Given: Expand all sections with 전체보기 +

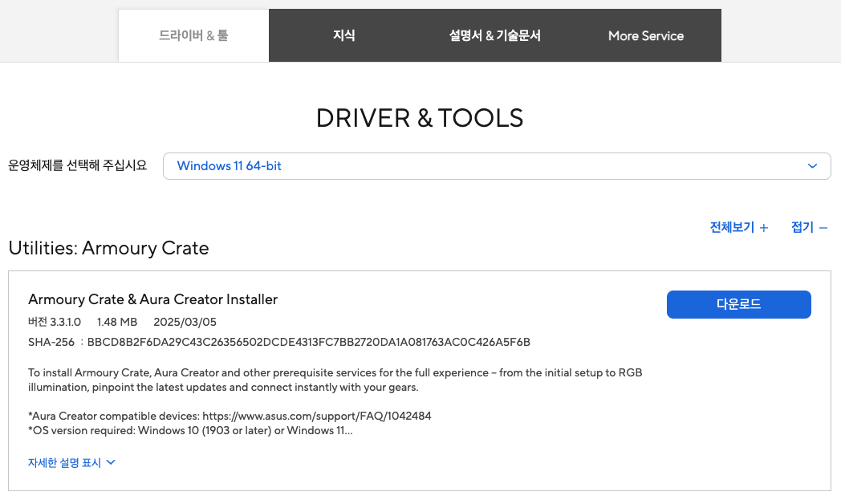Looking at the screenshot, I should click(x=738, y=227).
